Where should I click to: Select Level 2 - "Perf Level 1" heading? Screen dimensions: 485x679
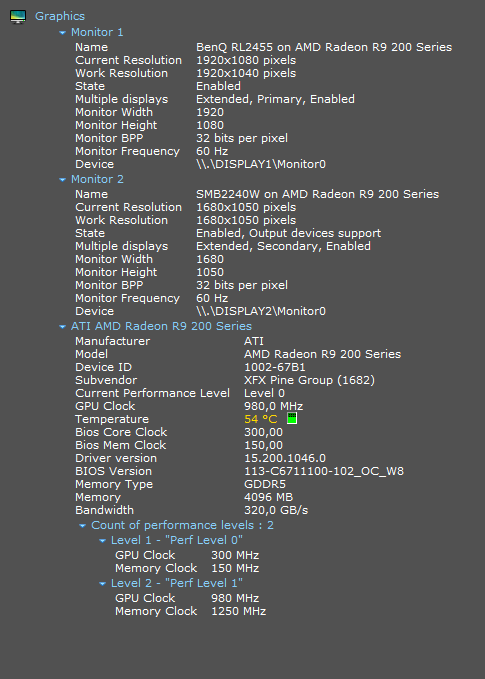177,583
